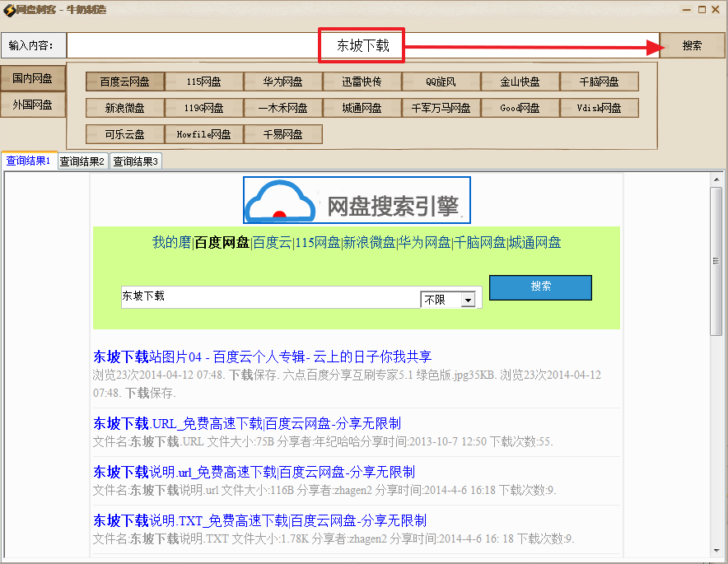Image resolution: width=728 pixels, height=564 pixels.
Task: Choose the 千易网盘 button
Action: tap(282, 134)
